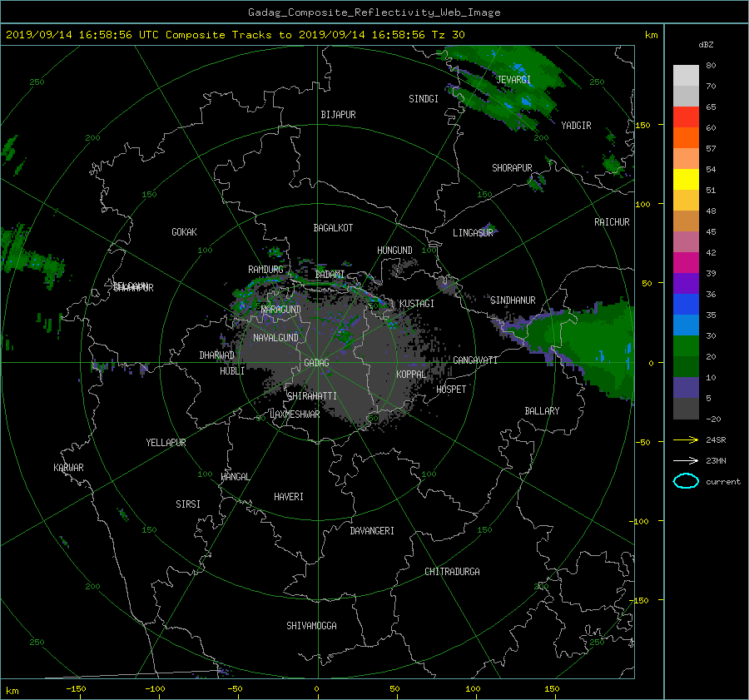
Task: Click the yellow UTC timestamp header text
Action: (x=235, y=35)
